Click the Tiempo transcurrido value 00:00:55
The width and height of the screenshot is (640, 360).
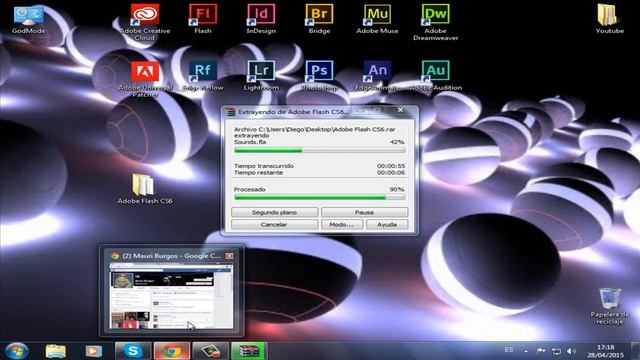[391, 166]
